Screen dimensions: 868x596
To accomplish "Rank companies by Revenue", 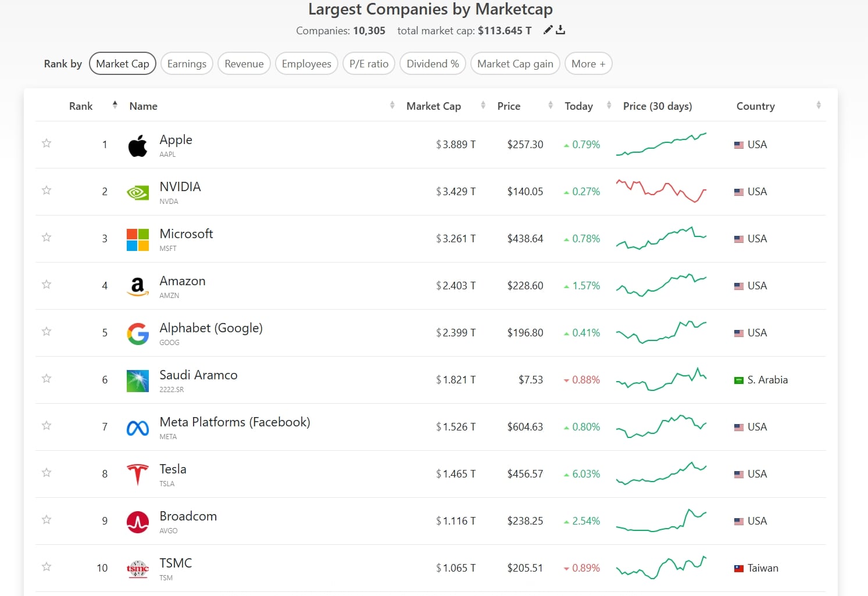I will click(244, 64).
